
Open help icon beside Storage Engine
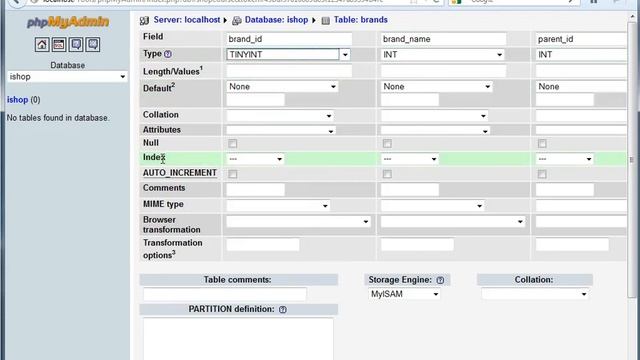(440, 280)
